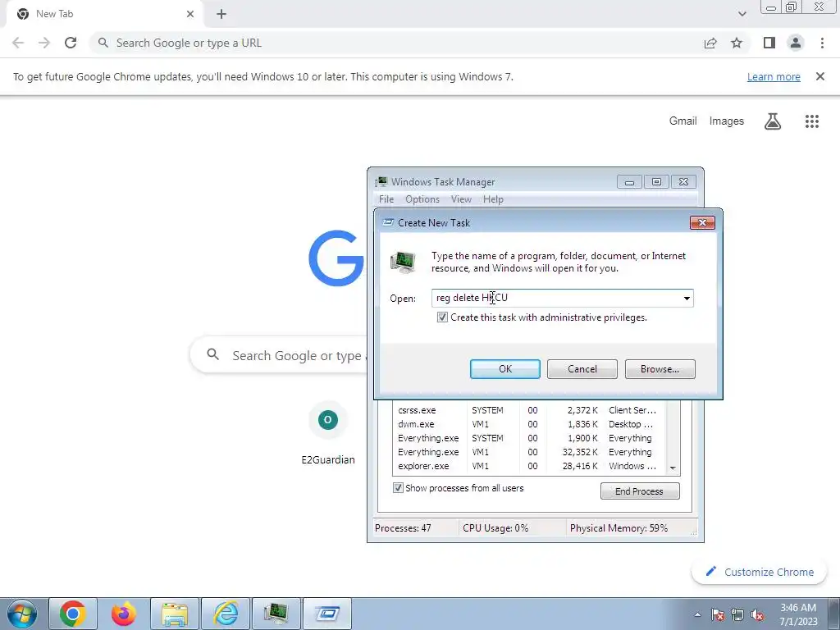This screenshot has height=630, width=840.
Task: Open Chrome from the taskbar
Action: (73, 614)
